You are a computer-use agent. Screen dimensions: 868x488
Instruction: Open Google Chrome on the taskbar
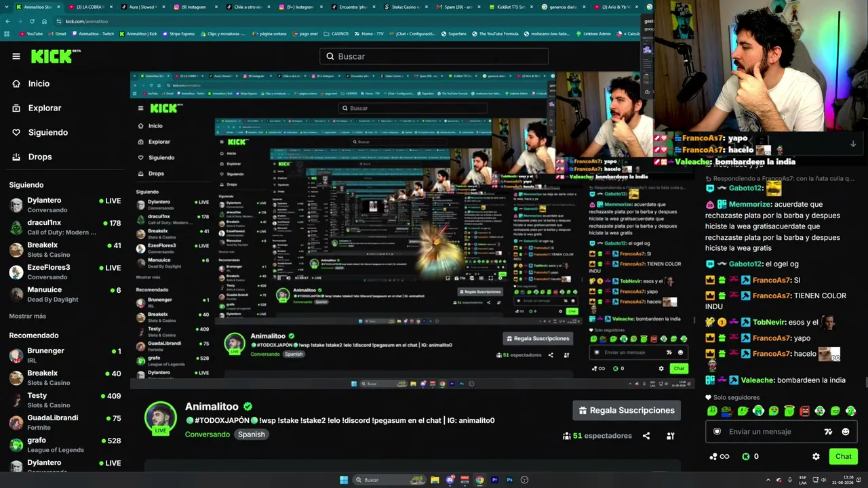[479, 480]
